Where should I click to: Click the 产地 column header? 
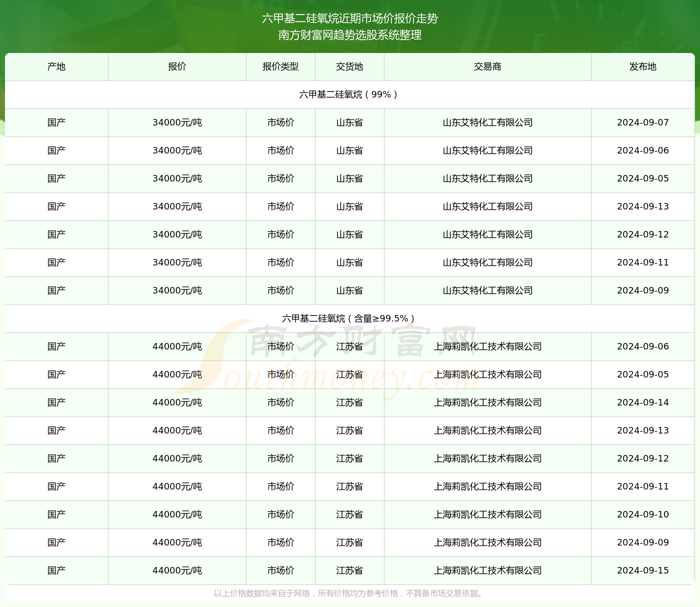56,66
